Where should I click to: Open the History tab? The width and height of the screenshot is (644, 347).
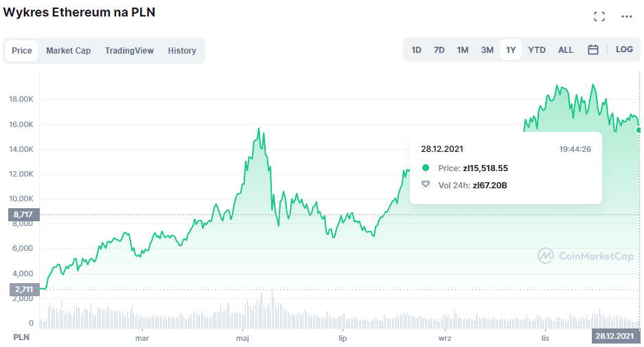coord(182,51)
